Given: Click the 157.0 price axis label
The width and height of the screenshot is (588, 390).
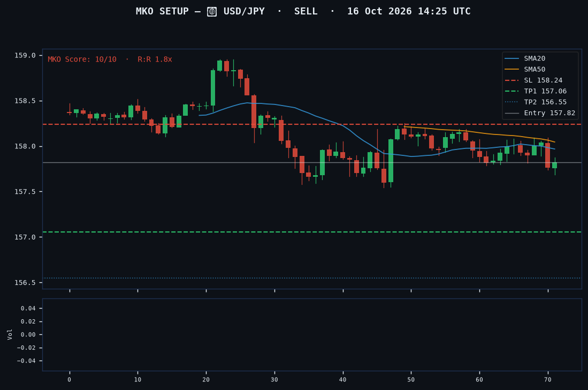Looking at the screenshot, I should 25,237.
